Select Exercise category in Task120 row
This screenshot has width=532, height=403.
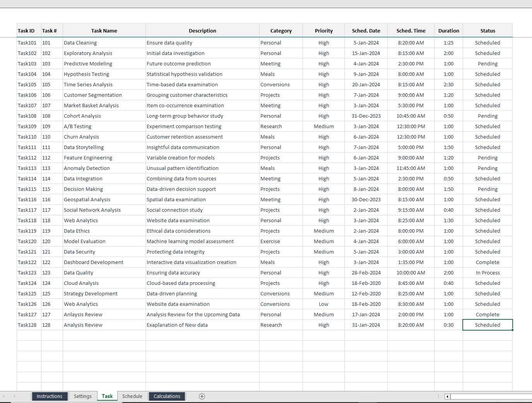(x=281, y=241)
